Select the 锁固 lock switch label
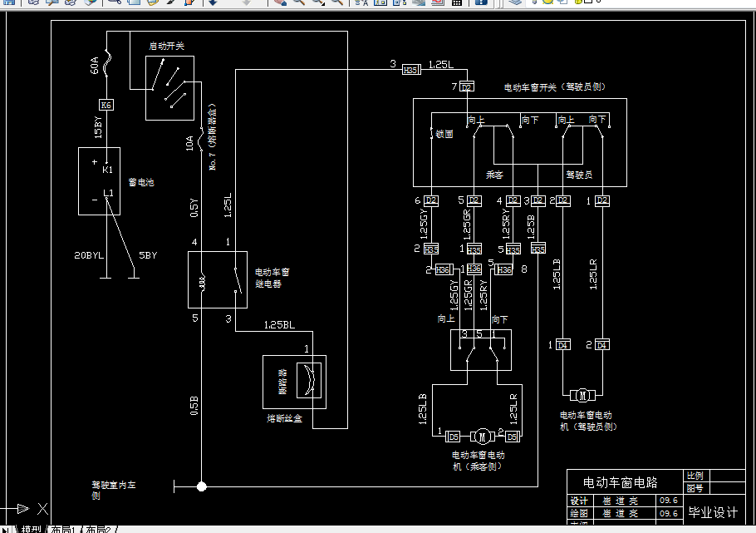This screenshot has height=533, width=756. click(x=444, y=134)
